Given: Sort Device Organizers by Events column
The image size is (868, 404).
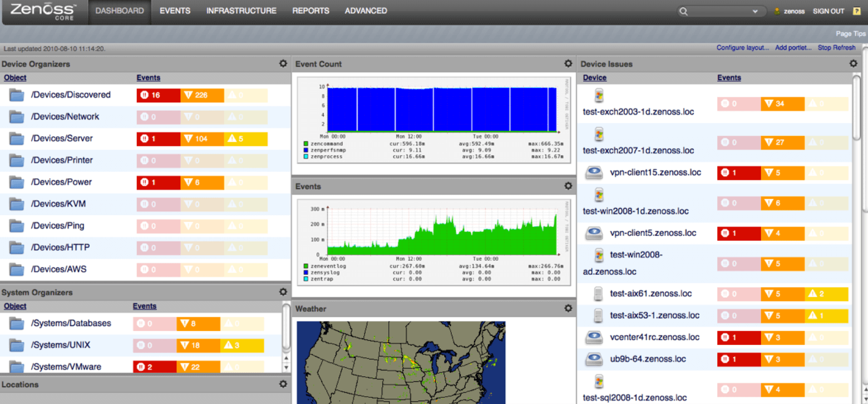Looking at the screenshot, I should point(148,78).
